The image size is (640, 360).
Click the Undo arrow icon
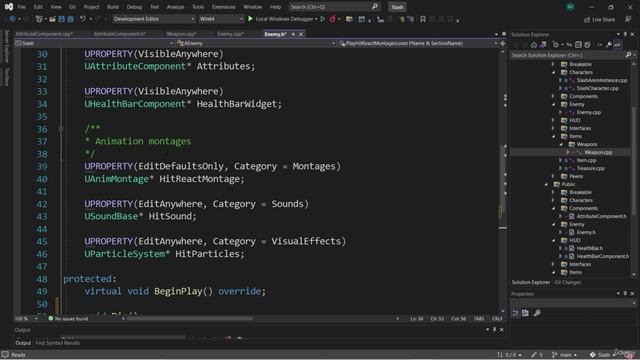coord(83,19)
